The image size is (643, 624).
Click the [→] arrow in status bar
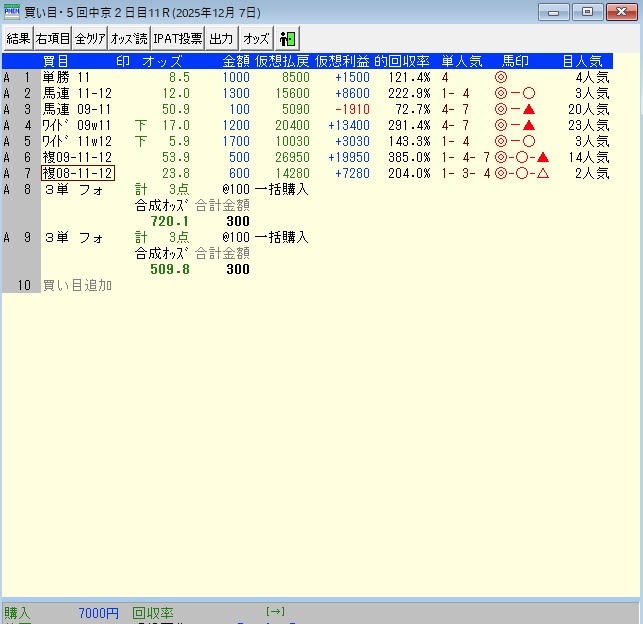pos(276,611)
